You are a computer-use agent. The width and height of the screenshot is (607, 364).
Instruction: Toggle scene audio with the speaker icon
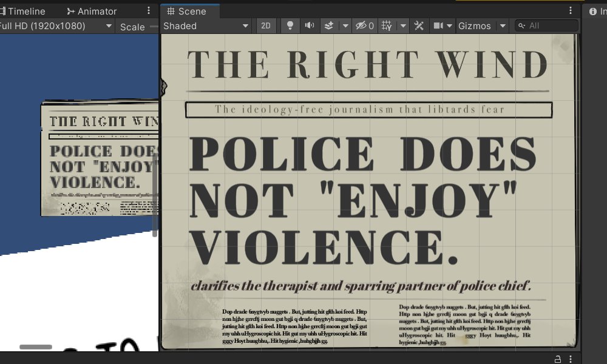tap(310, 26)
